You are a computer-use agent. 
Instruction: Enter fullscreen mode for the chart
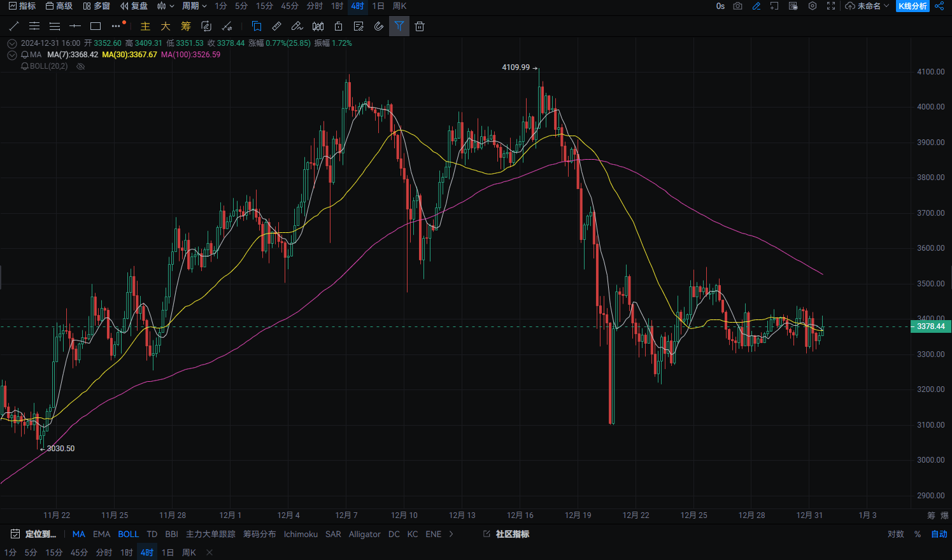(831, 6)
